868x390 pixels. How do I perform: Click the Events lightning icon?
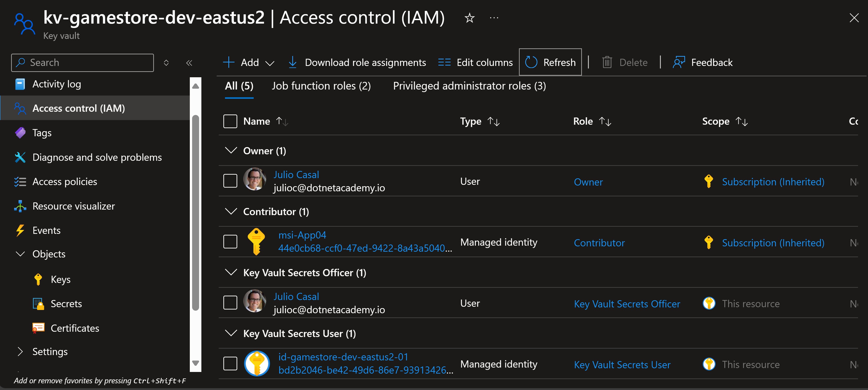(x=20, y=230)
